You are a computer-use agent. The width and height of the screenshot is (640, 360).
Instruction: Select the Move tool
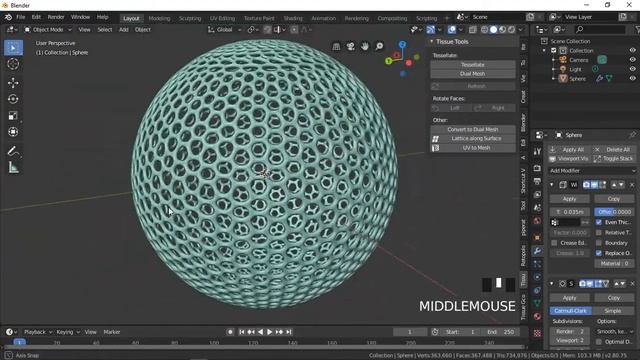point(13,83)
